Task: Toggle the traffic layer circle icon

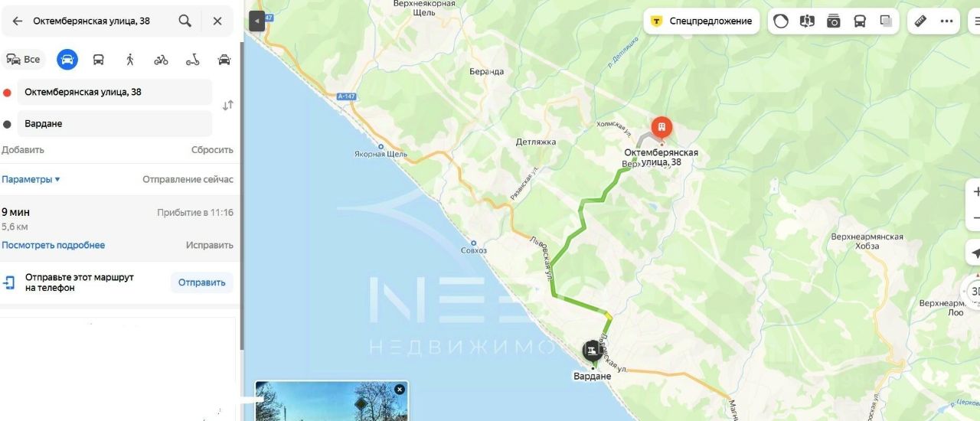Action: (781, 21)
